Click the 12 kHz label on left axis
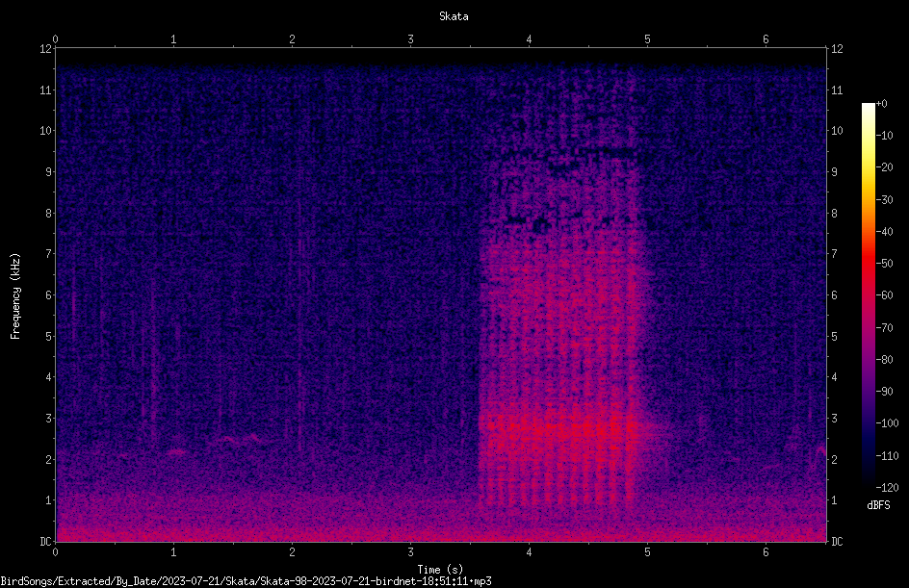Screen dimensions: 909x588 point(45,49)
